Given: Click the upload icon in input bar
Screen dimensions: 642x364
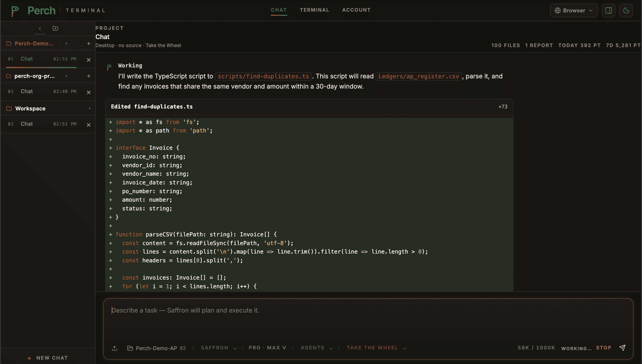Looking at the screenshot, I should (114, 348).
